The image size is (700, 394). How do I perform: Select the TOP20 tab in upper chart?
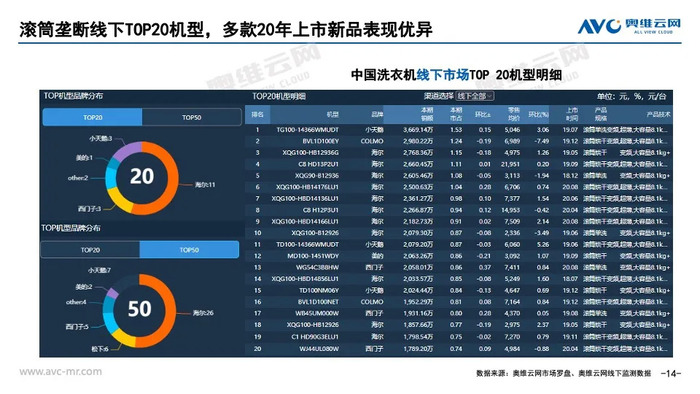click(92, 117)
